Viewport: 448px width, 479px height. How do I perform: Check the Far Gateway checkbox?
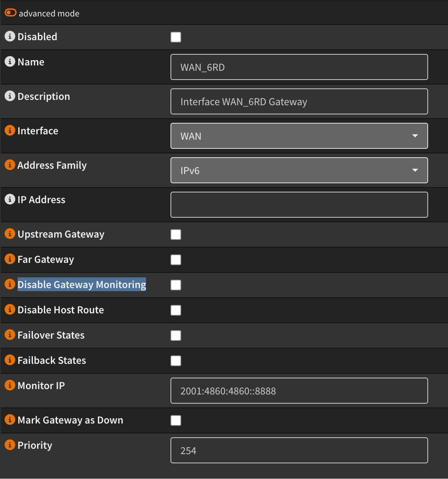coord(176,260)
